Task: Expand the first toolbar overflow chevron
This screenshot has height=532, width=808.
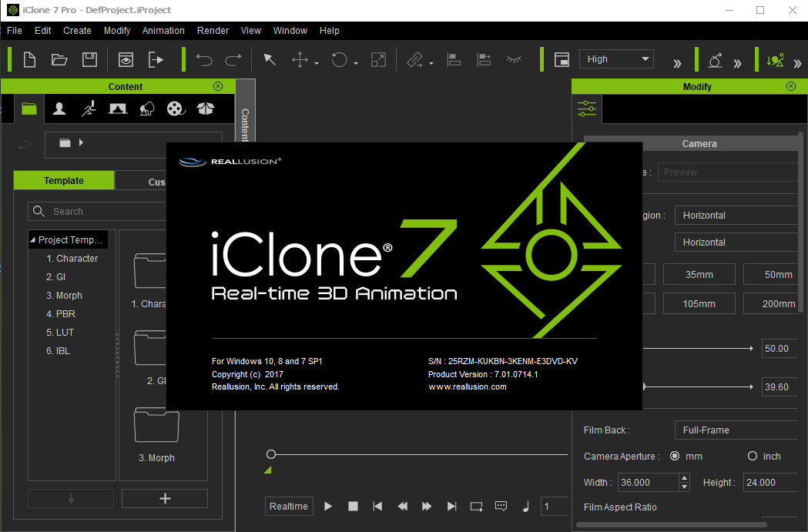Action: [677, 64]
